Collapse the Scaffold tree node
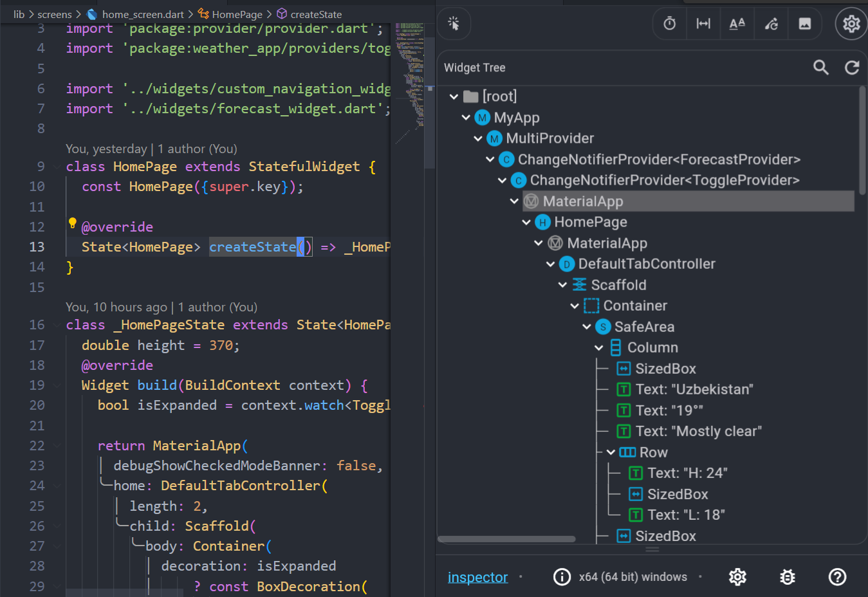This screenshot has height=597, width=868. [x=562, y=284]
